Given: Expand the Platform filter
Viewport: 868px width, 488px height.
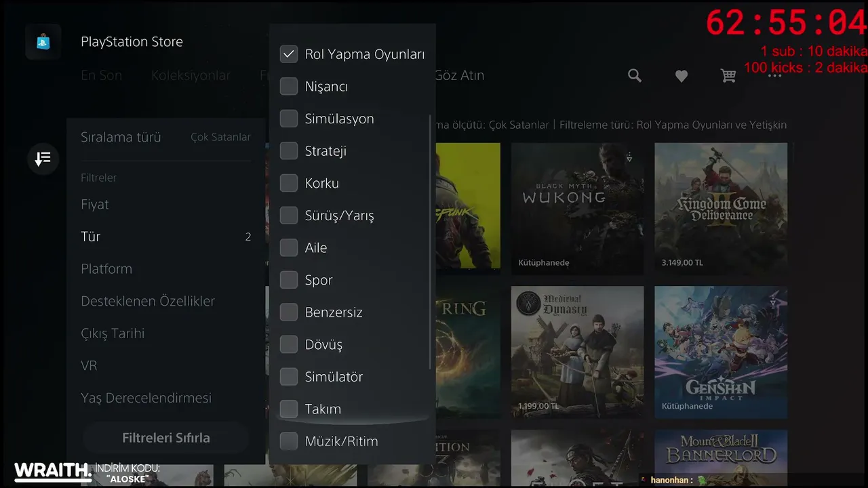Looking at the screenshot, I should pos(165,269).
